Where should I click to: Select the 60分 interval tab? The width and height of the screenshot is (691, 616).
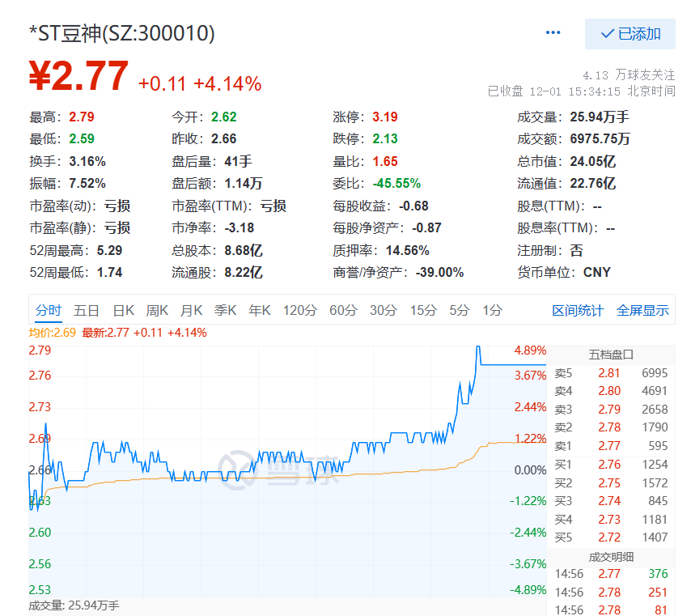pyautogui.click(x=343, y=310)
